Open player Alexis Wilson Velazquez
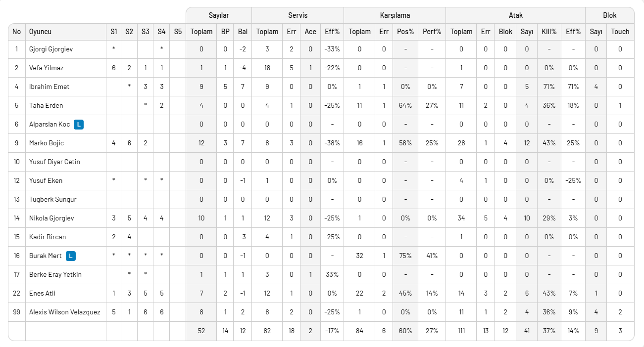 click(x=64, y=312)
